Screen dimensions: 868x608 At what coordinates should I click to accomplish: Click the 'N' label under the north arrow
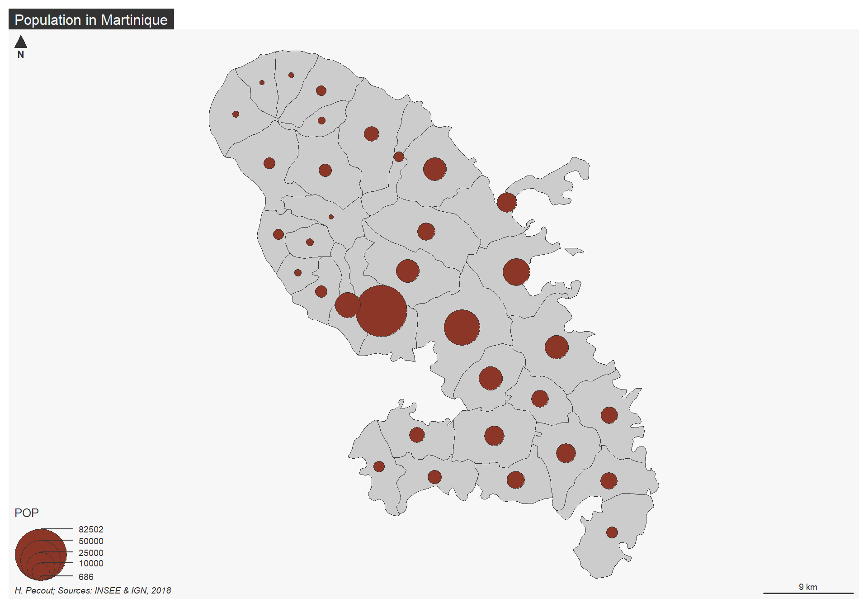[21, 55]
